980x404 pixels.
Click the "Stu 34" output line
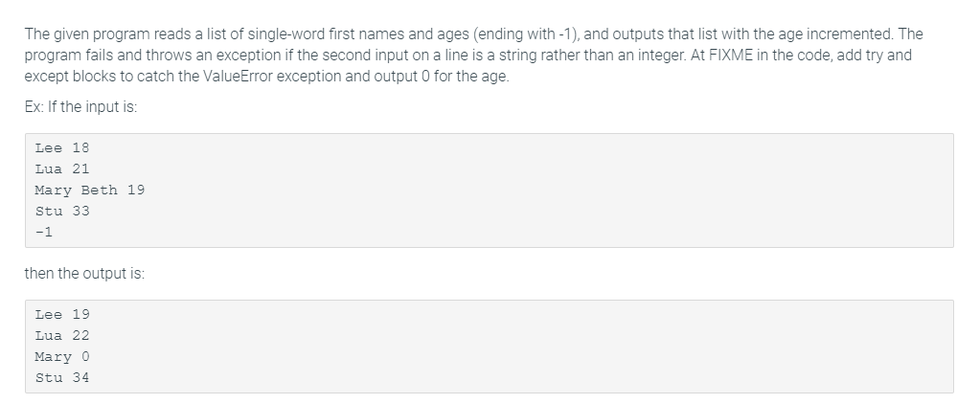(x=62, y=378)
